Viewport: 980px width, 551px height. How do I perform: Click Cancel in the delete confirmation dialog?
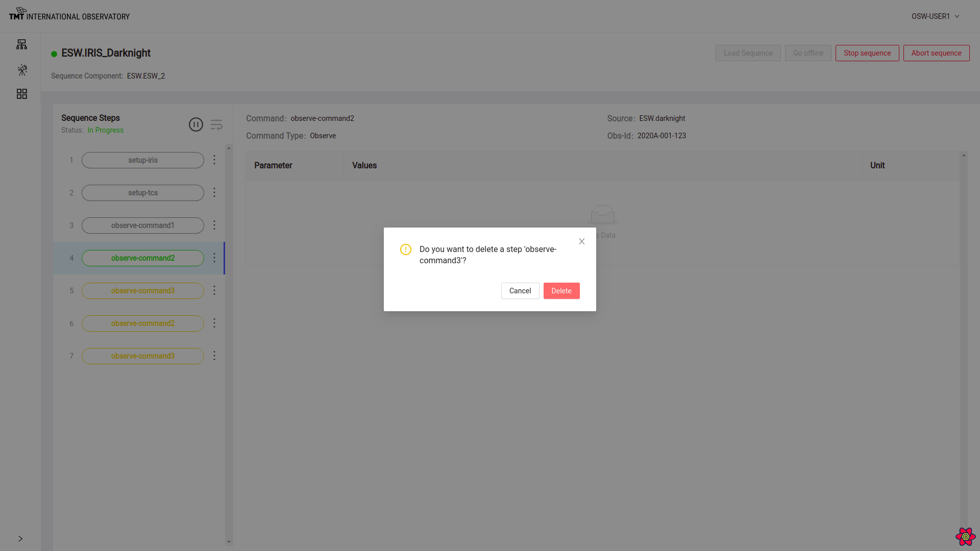[520, 291]
